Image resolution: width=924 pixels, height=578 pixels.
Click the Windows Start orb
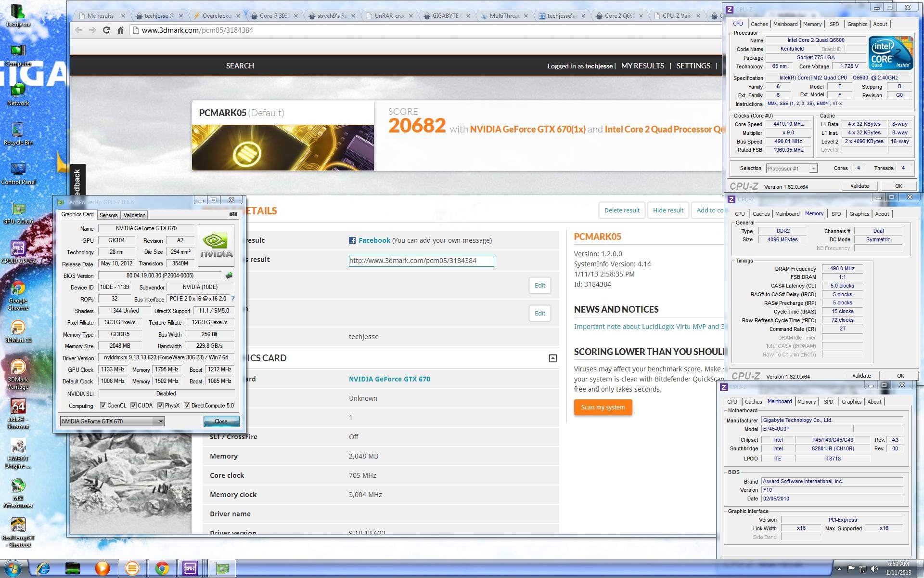click(13, 568)
